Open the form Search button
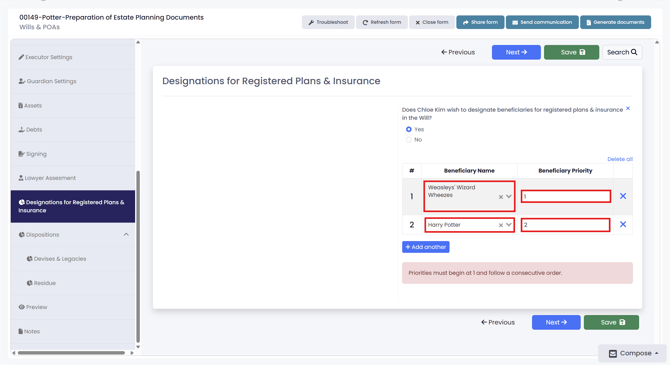This screenshot has width=670, height=365. click(x=622, y=52)
